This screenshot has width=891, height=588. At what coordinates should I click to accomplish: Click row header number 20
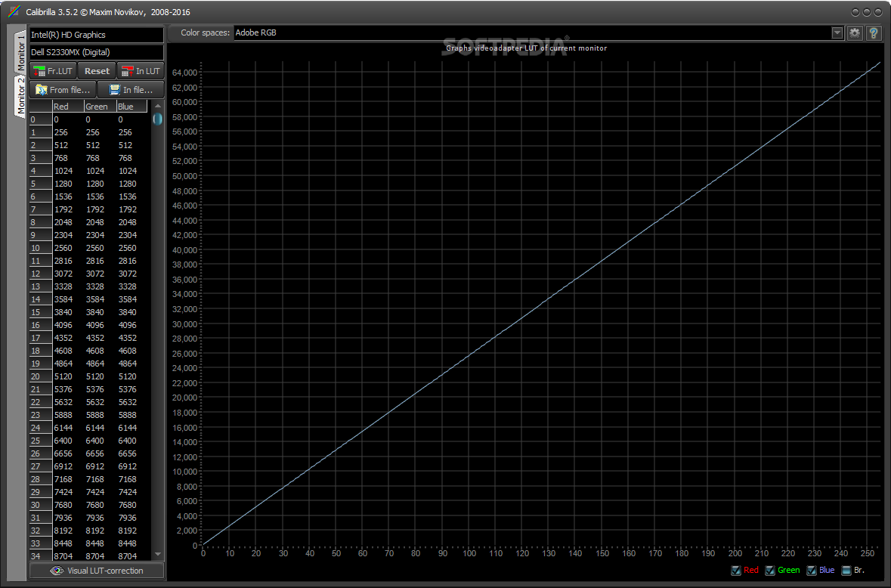pyautogui.click(x=40, y=376)
